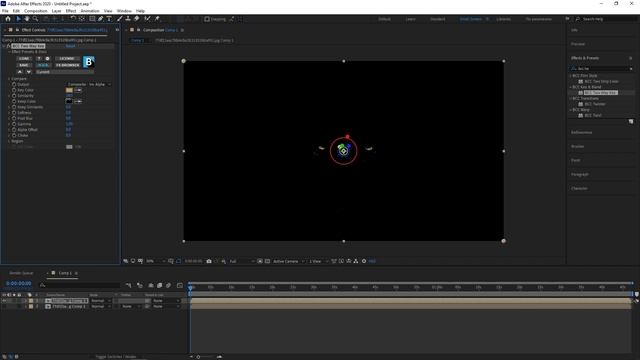Screen dimensions: 640x360
Task: Click the Frame Blending timeline icon
Action: (160, 285)
